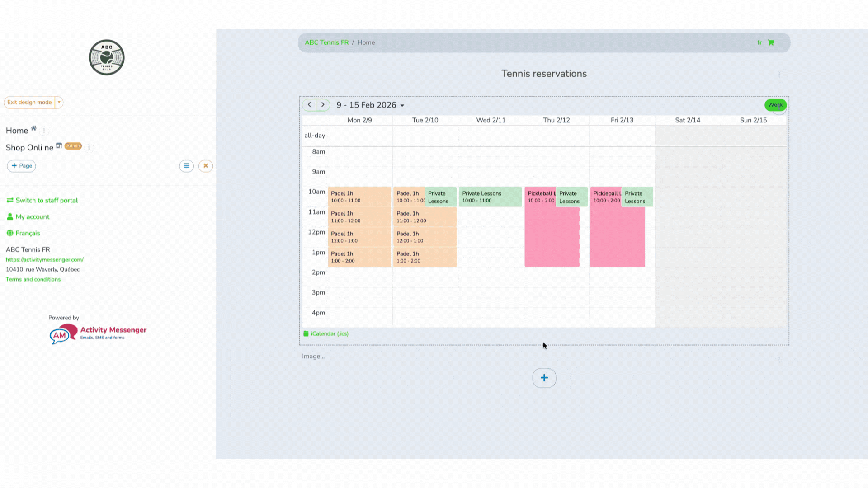
Task: Expand the Exit design mode dropdown arrow
Action: [58, 102]
